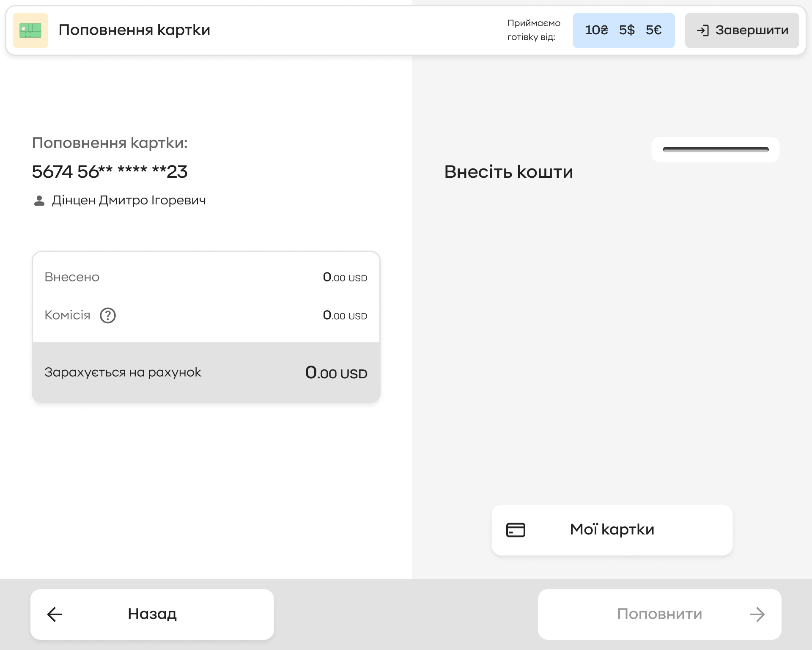Click the Внесено label text

point(72,277)
